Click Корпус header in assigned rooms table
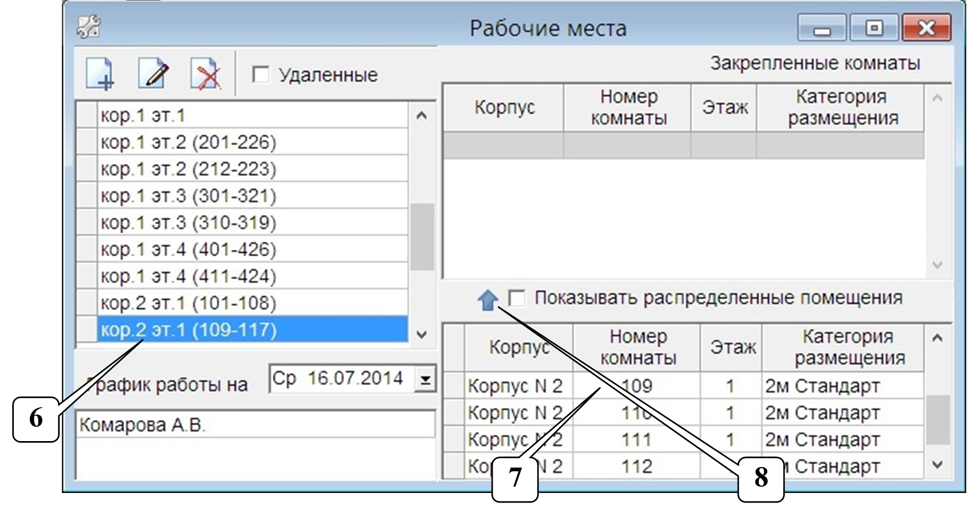Viewport: 980px width, 511px height. [x=504, y=107]
